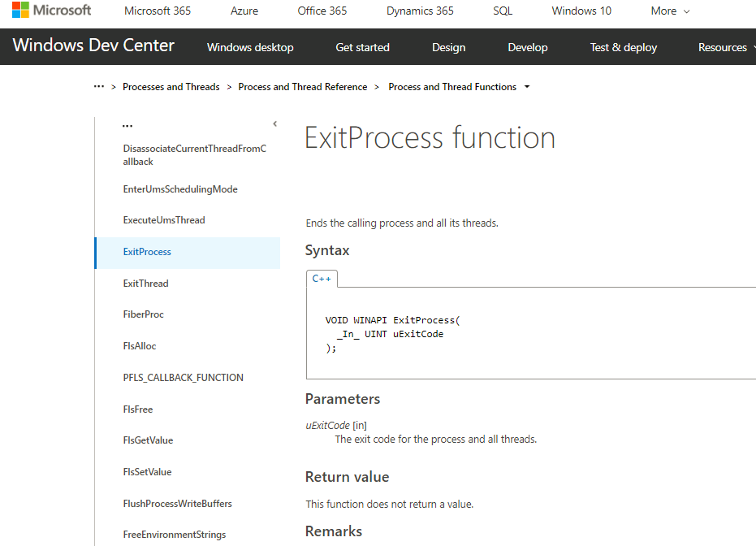The height and width of the screenshot is (546, 756).
Task: Open the Windows desktop menu item
Action: (x=250, y=48)
